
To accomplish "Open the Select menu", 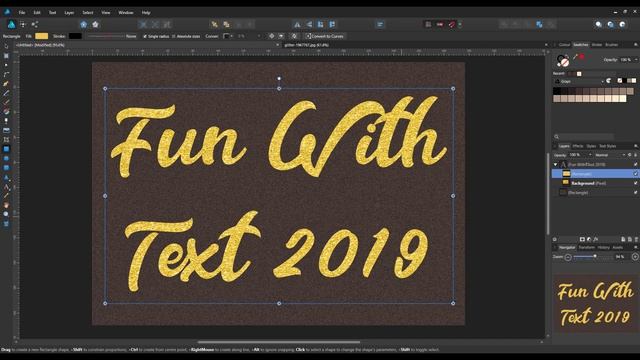I will click(88, 13).
